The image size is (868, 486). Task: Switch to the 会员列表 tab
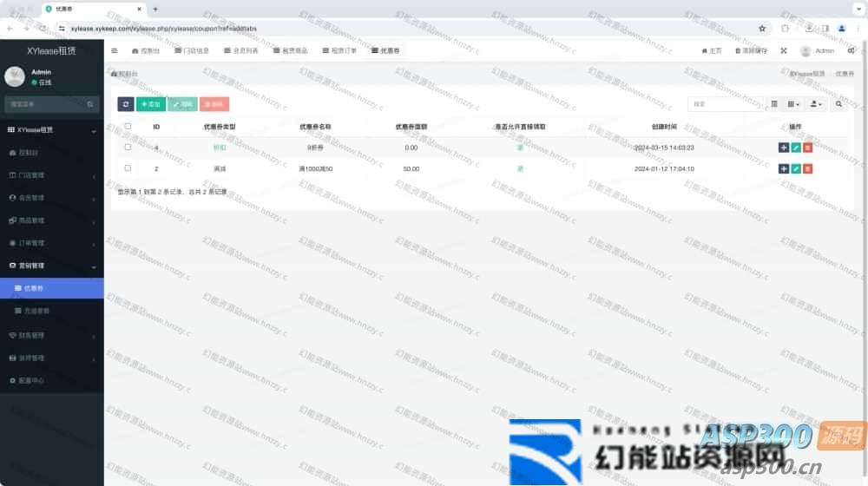240,51
